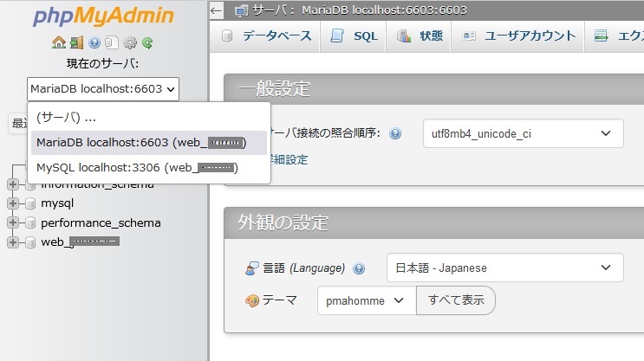
Task: Expand the performance_schema database node
Action: click(x=13, y=222)
